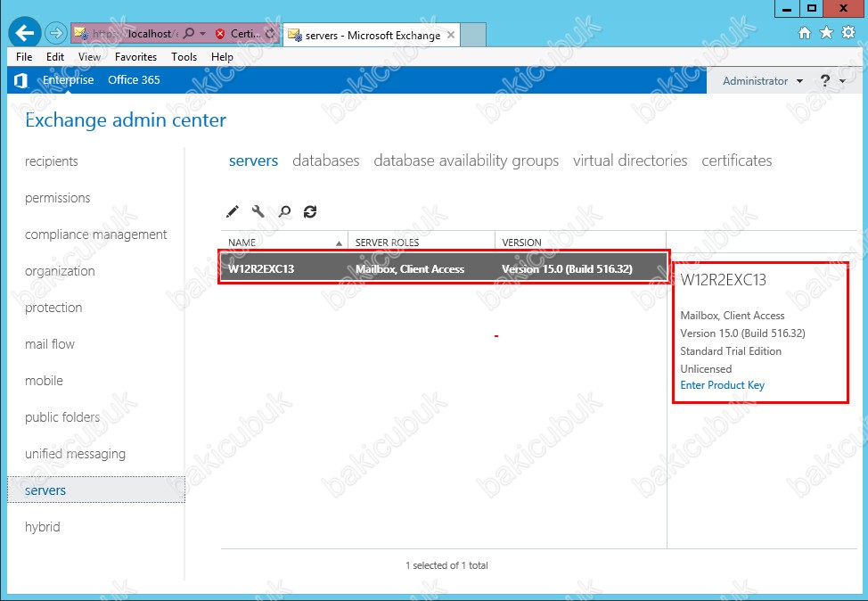Open unified messaging section
This screenshot has height=601, width=868.
tap(75, 454)
